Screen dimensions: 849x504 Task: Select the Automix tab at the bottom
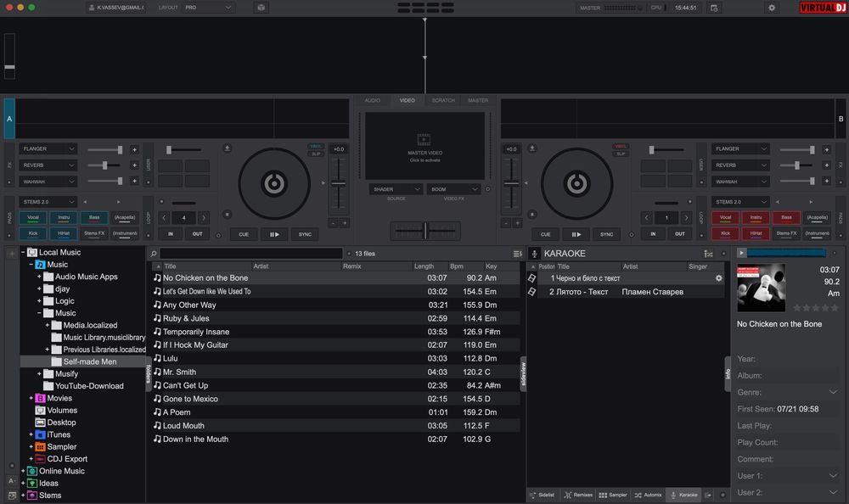tap(648, 495)
